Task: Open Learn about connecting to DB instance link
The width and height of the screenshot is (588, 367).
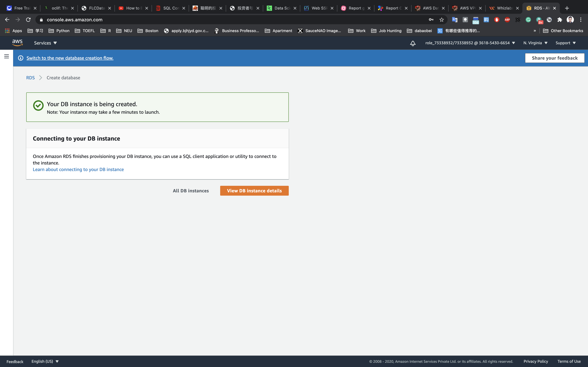Action: [78, 169]
